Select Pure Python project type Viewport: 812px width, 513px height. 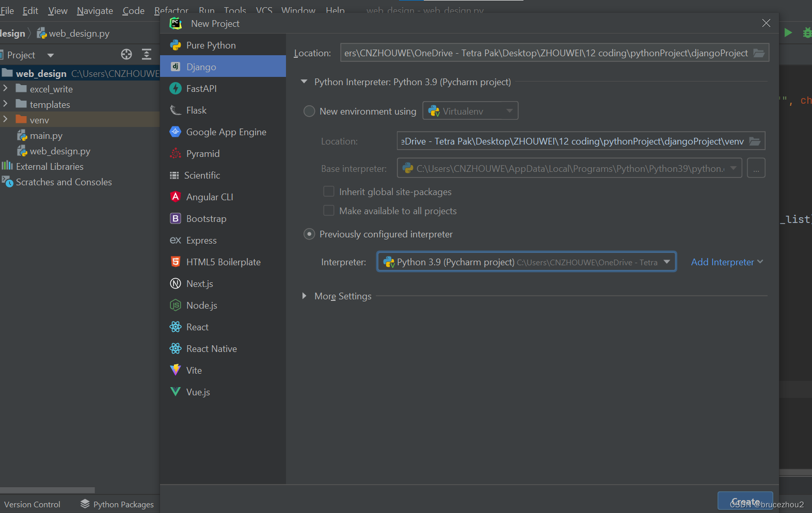coord(223,45)
